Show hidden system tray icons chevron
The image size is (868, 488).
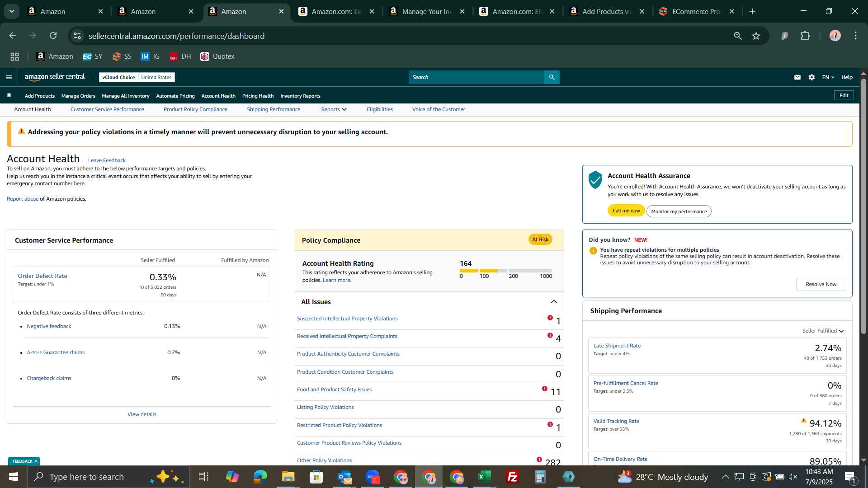(x=725, y=477)
